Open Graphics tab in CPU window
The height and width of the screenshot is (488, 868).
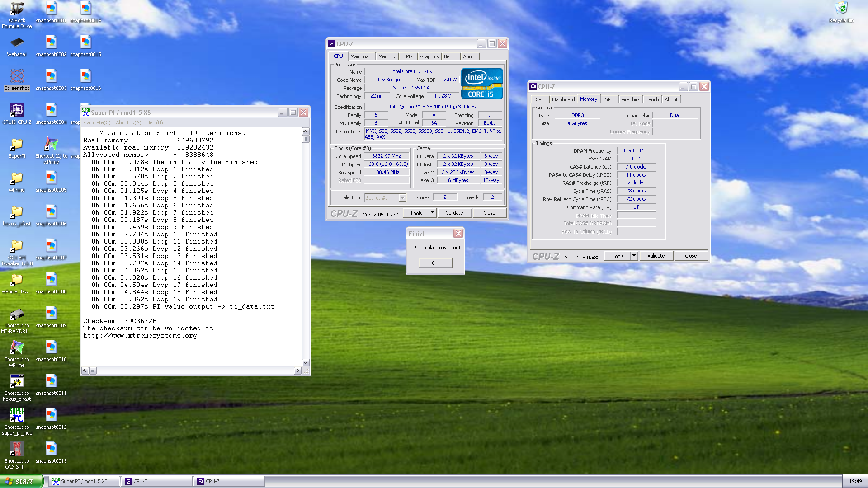(429, 56)
